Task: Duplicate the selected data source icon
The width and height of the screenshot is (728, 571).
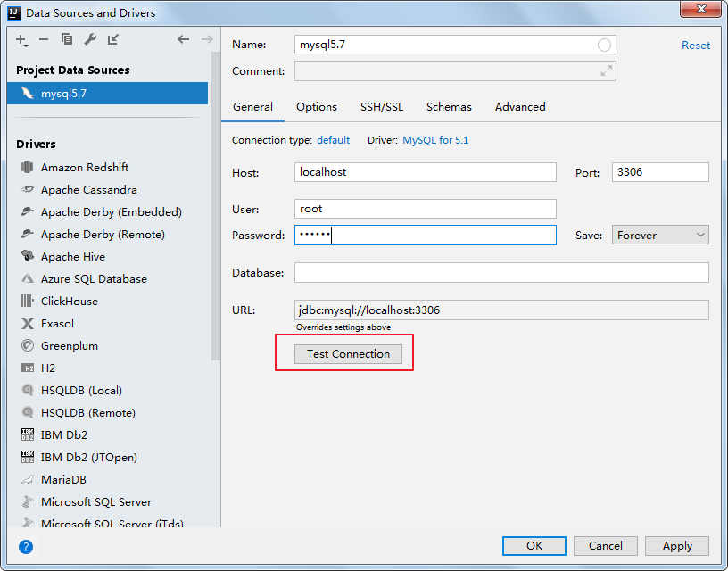Action: (66, 39)
